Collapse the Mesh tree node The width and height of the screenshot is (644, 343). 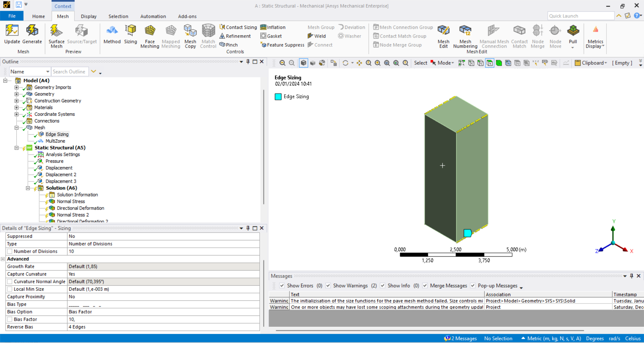[x=16, y=128]
